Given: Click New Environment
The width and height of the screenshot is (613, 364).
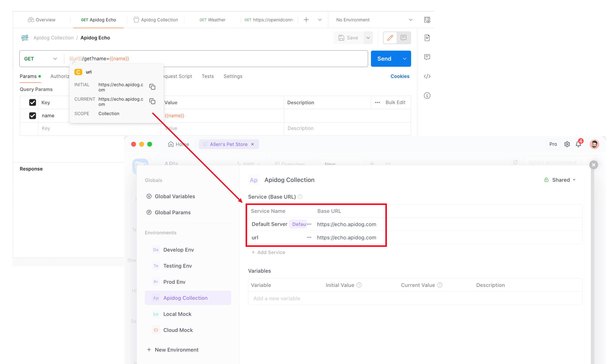Looking at the screenshot, I should [173, 350].
